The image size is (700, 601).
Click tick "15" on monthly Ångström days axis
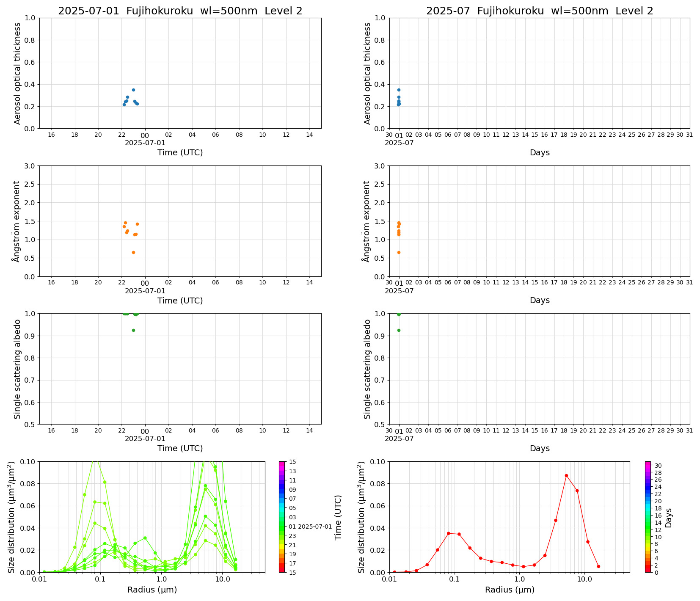535,283
